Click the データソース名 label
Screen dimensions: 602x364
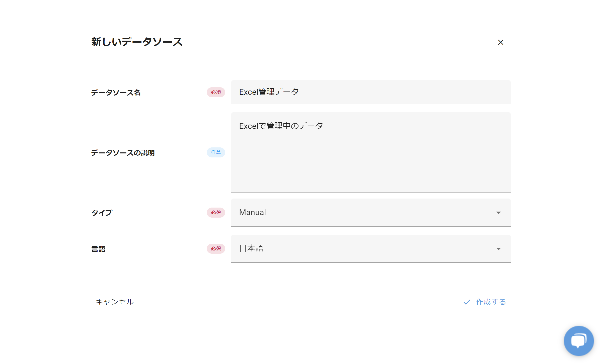coord(116,93)
